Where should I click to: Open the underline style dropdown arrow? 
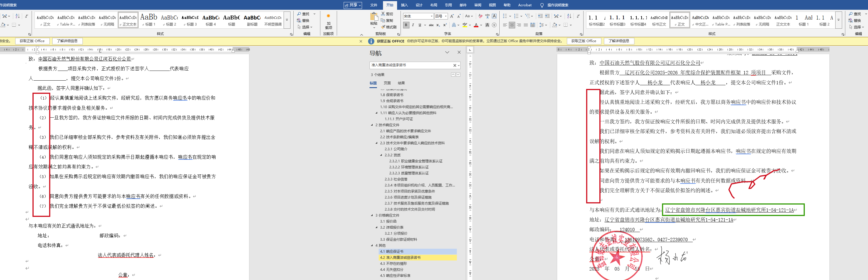[x=425, y=25]
